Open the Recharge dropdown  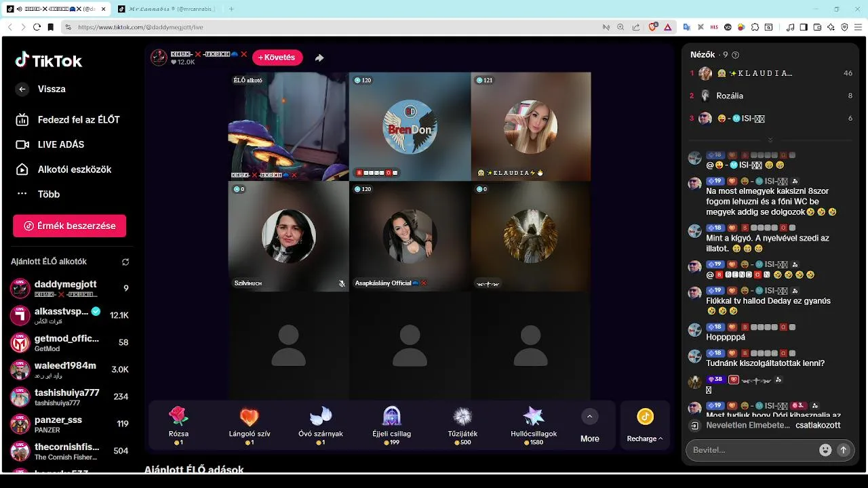(x=645, y=425)
